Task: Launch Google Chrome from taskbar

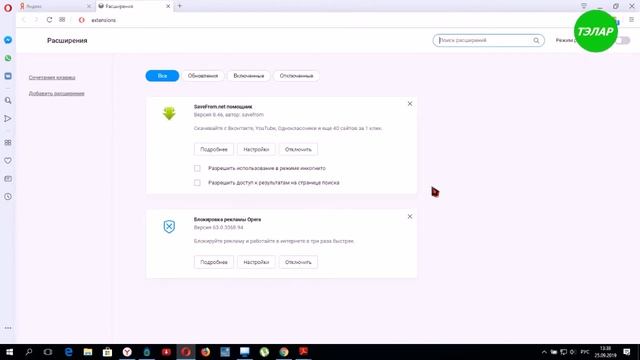Action: pyautogui.click(x=284, y=352)
